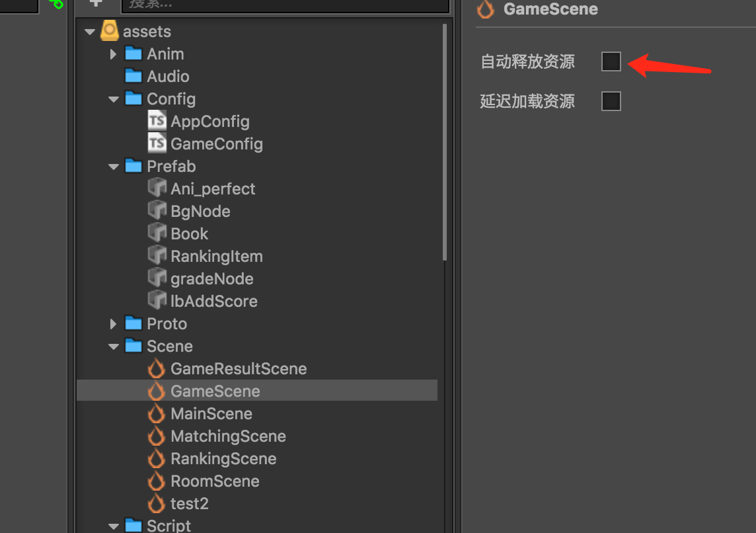Viewport: 756px width, 533px height.
Task: Select GameResultScene in the asset tree
Action: click(239, 368)
